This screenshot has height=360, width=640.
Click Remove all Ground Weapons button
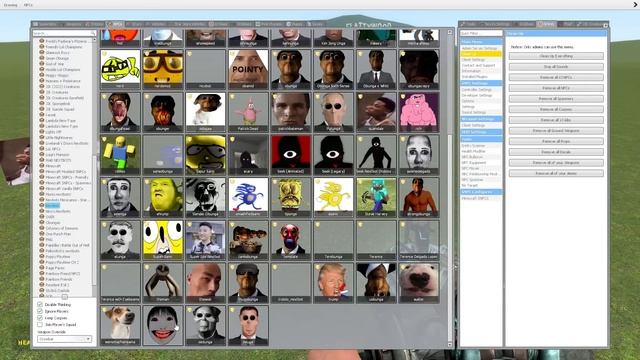pyautogui.click(x=556, y=131)
